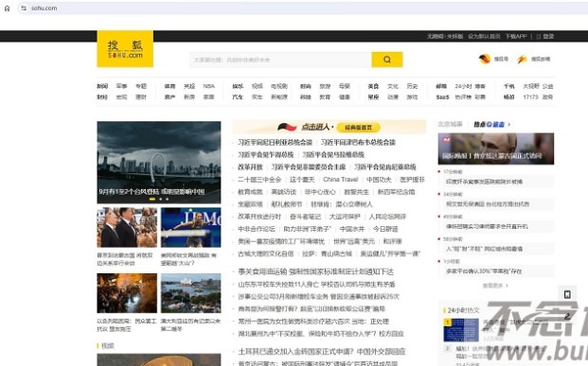
Task: Open the 17173 navigation item
Action: (530, 97)
